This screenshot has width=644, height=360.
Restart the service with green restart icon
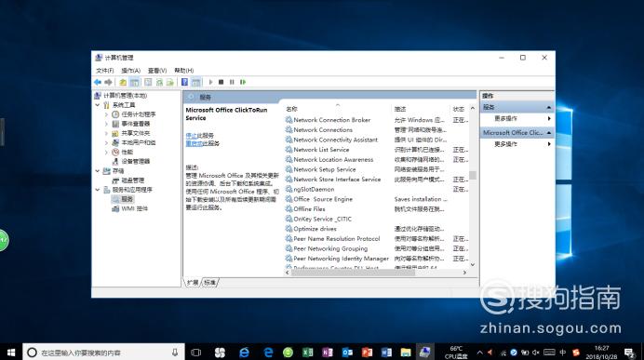pyautogui.click(x=243, y=82)
